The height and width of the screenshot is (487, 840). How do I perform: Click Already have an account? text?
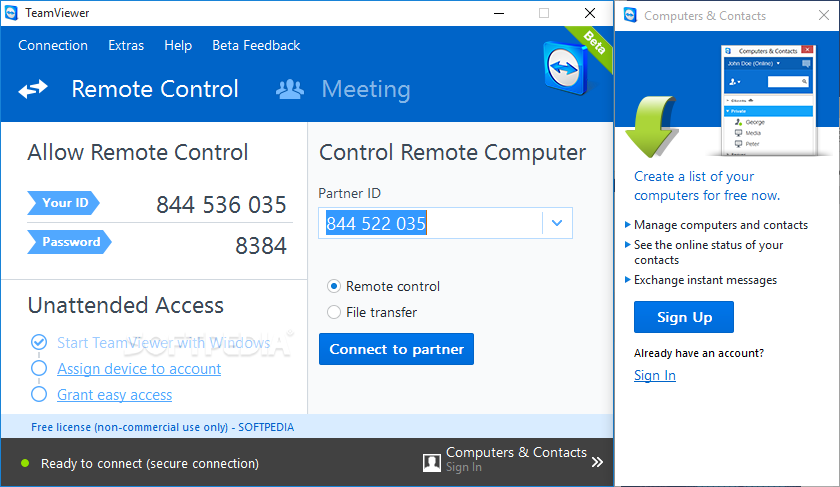click(699, 353)
